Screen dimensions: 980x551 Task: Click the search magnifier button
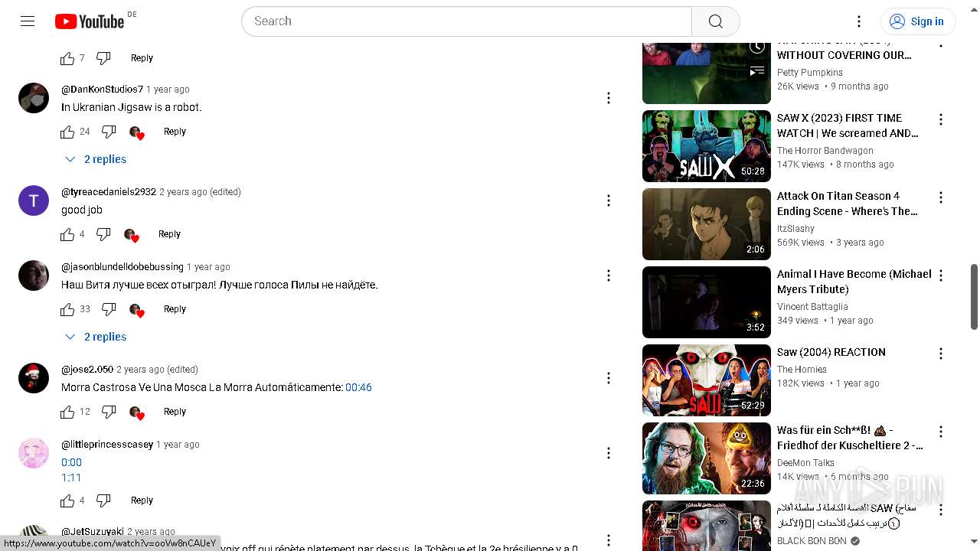point(715,21)
